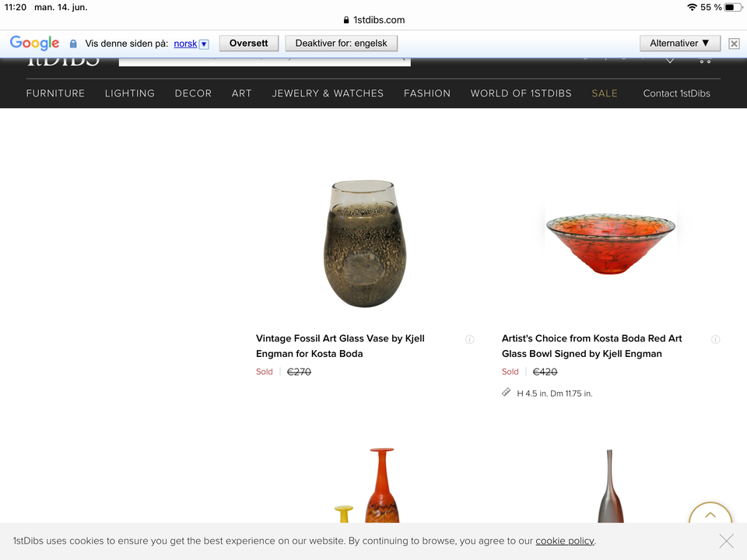The width and height of the screenshot is (747, 560).
Task: Click Contact 1stDibs link
Action: click(x=676, y=93)
